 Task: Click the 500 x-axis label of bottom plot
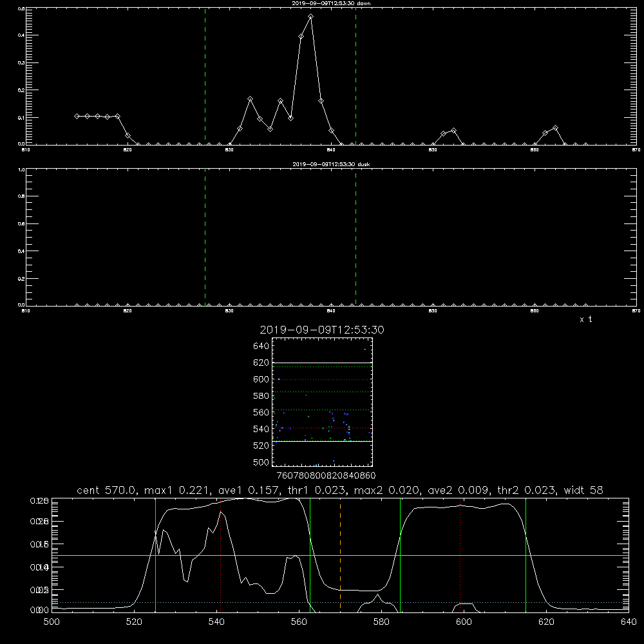[52, 622]
